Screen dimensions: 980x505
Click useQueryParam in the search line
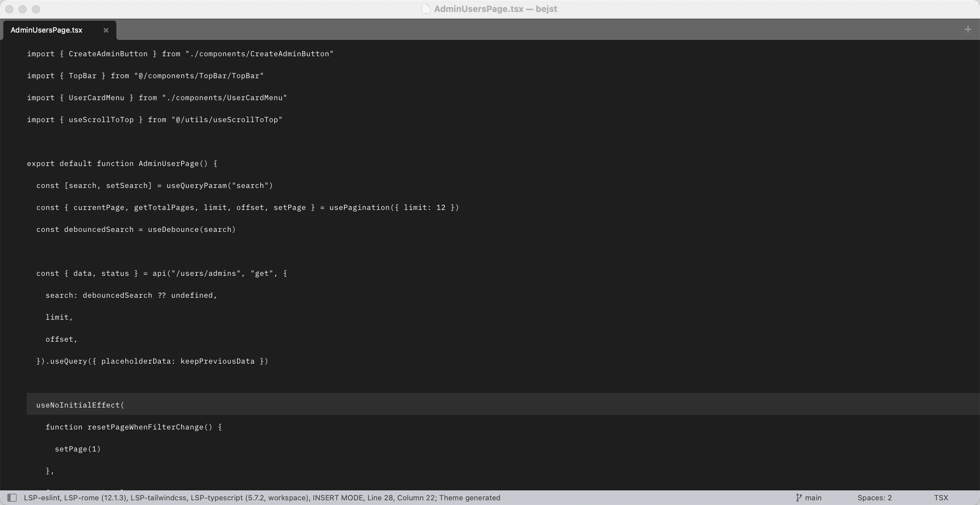coord(197,186)
